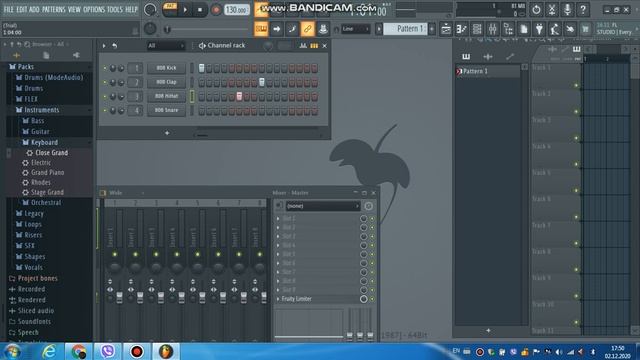Click the step edit arrow icon
Viewport: 640px width, 360px height.
277,29
